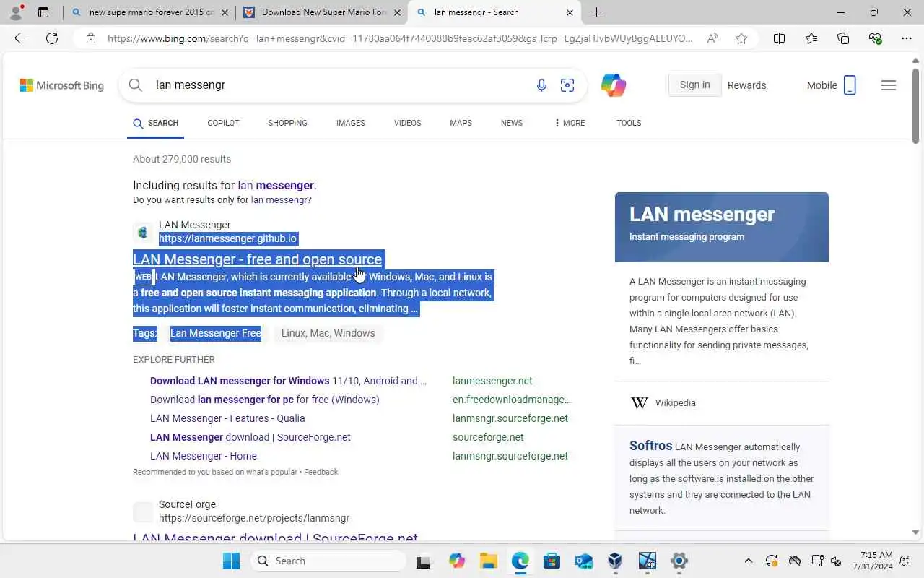Click lanmessenger.github.io URL
This screenshot has height=578, width=924.
point(227,238)
